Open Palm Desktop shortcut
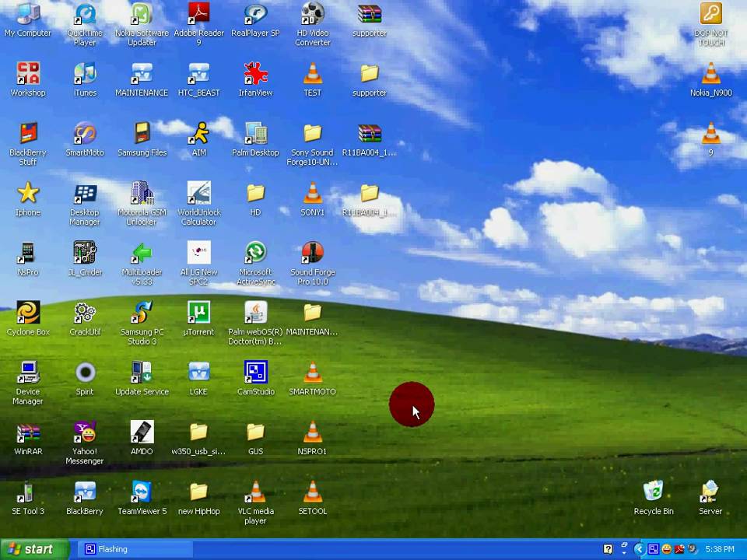Viewport: 747px width, 560px height. [x=256, y=133]
